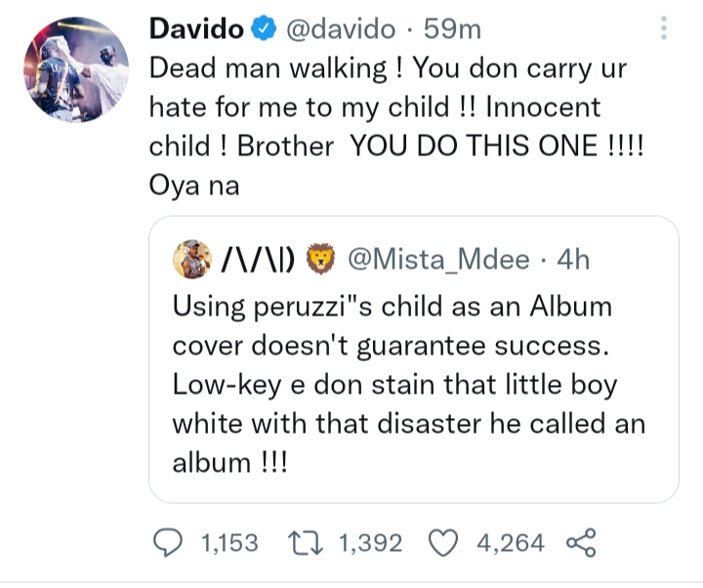Screen dimensions: 703x588
Task: Open the three-dot more options menu
Action: coord(664,28)
